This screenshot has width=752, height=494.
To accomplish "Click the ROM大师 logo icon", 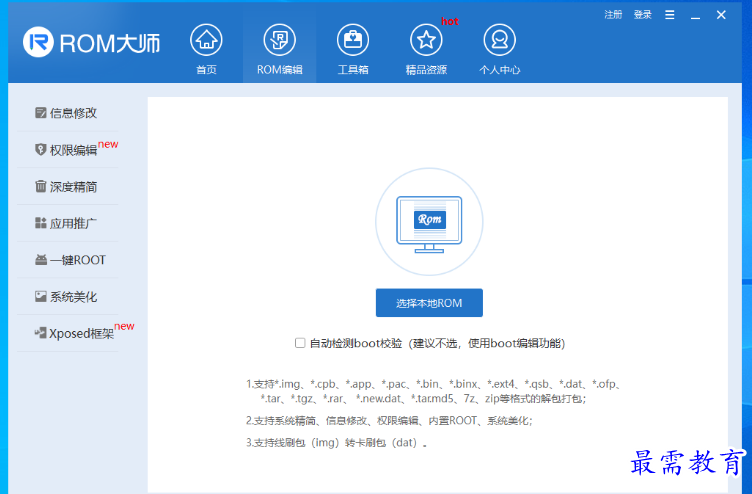I will tap(38, 42).
